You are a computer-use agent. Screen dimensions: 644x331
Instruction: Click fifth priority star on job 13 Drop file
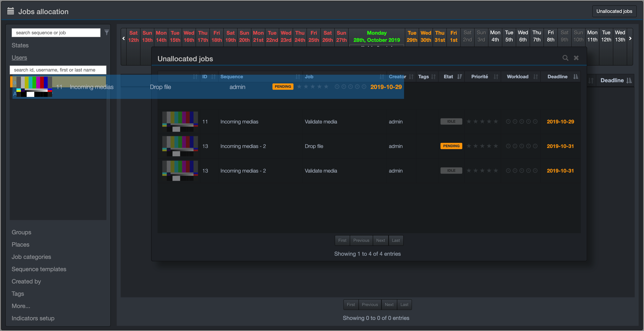(x=496, y=146)
